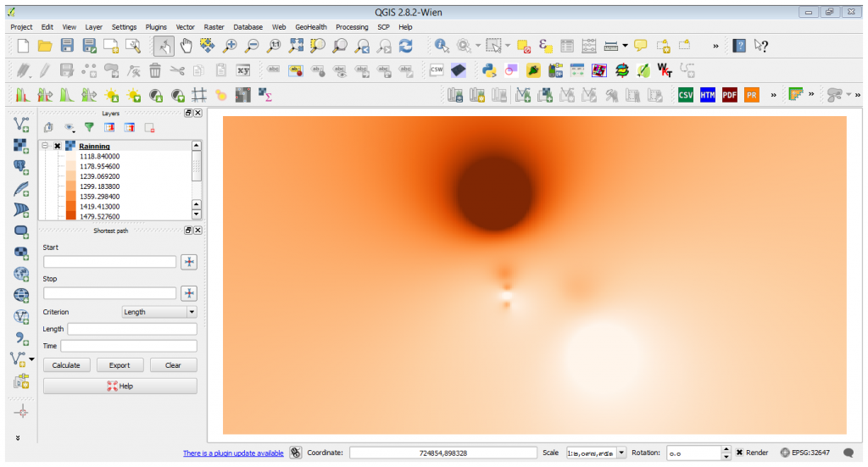This screenshot has width=868, height=467.
Task: Click the Zoom Full extent icon
Action: [x=296, y=46]
